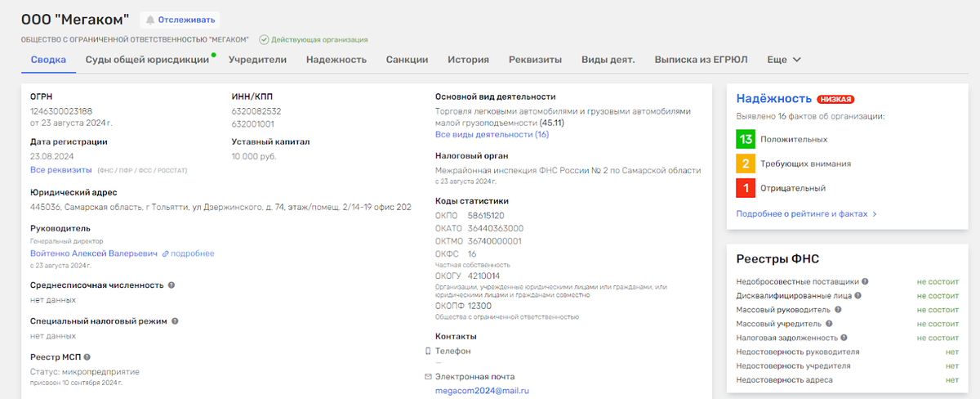
Task: Click the ОКОГУ code 4210014
Action: coord(483,276)
